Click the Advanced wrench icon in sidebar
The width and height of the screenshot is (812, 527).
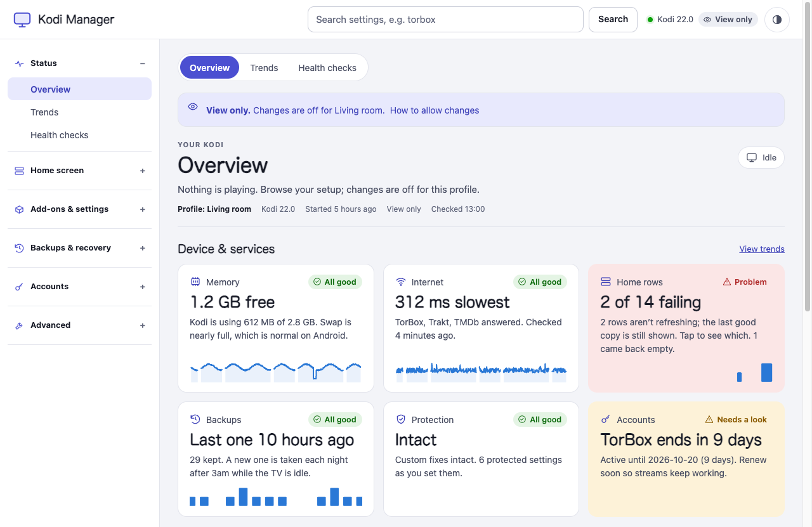[19, 325]
